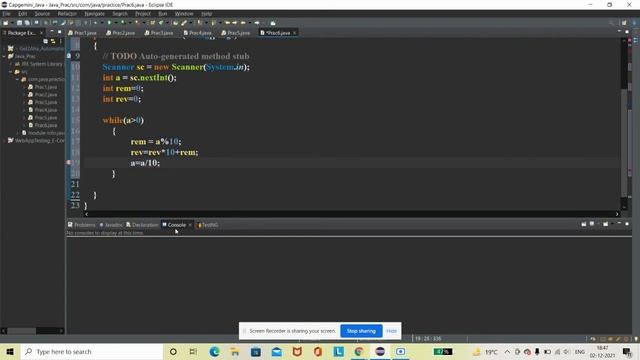Image resolution: width=640 pixels, height=360 pixels.
Task: Expand the module-info.java node
Action: (x=18, y=133)
